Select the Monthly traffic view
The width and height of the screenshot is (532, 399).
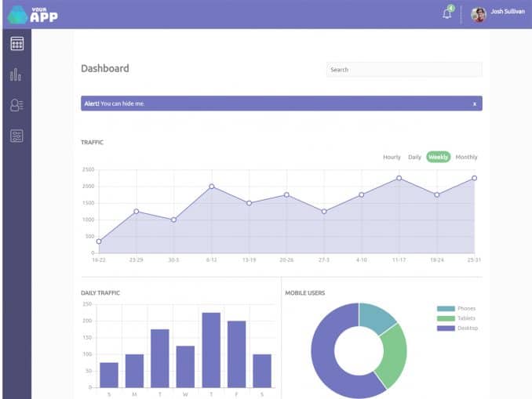coord(466,157)
